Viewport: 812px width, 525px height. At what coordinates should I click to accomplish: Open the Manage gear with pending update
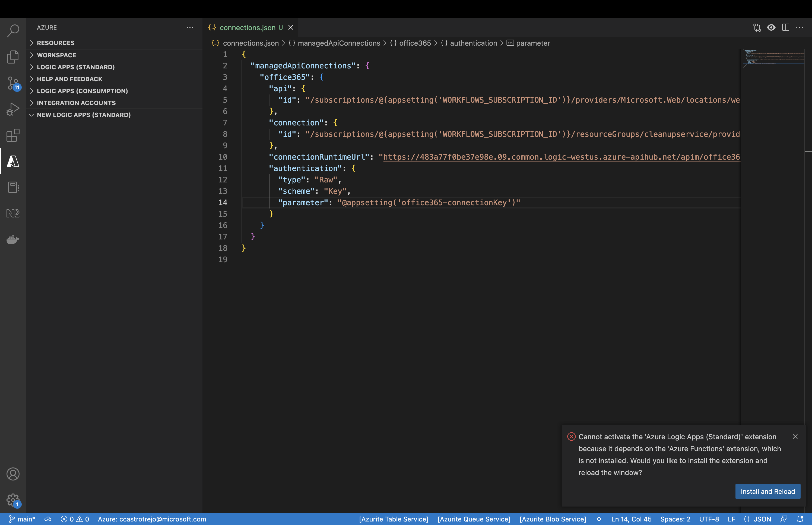tap(12, 500)
